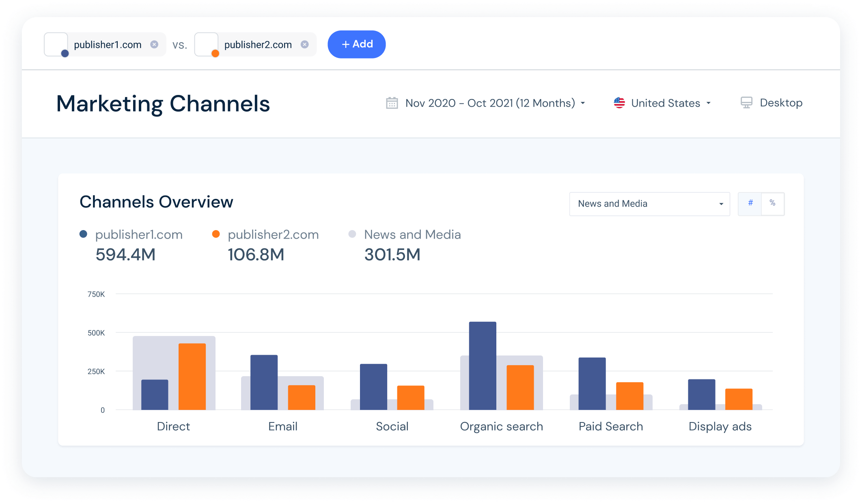
Task: Select the Channels Overview section header
Action: coord(157,202)
